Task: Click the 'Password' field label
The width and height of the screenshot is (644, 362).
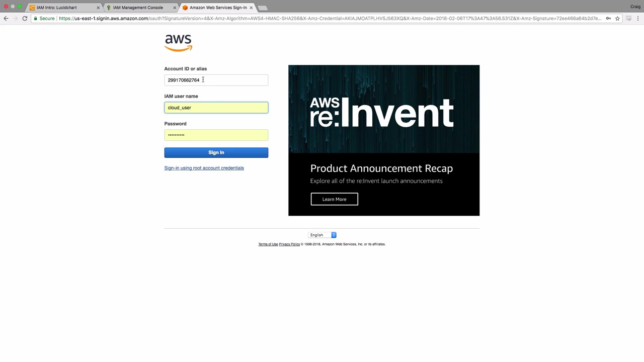Action: coord(175,124)
